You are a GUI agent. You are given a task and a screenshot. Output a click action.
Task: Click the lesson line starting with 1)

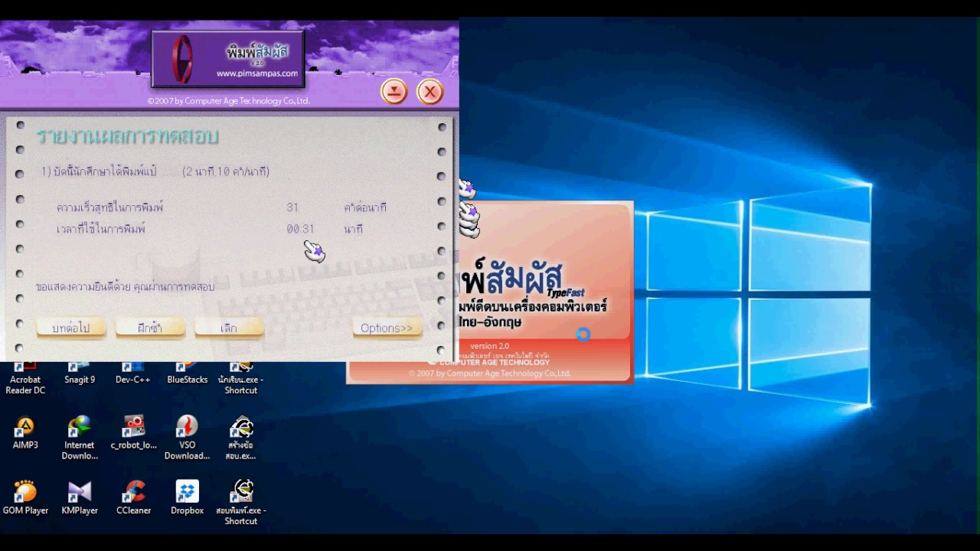(x=155, y=171)
